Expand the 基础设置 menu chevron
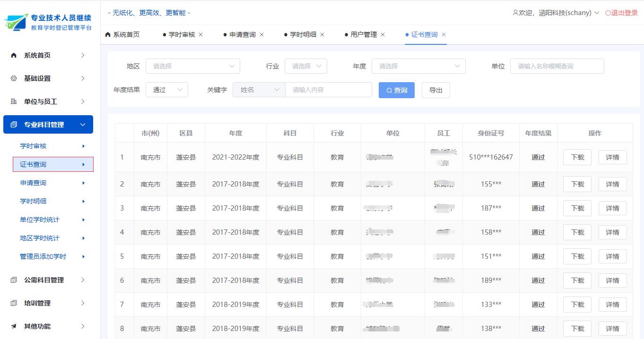644x339 pixels. (x=83, y=78)
